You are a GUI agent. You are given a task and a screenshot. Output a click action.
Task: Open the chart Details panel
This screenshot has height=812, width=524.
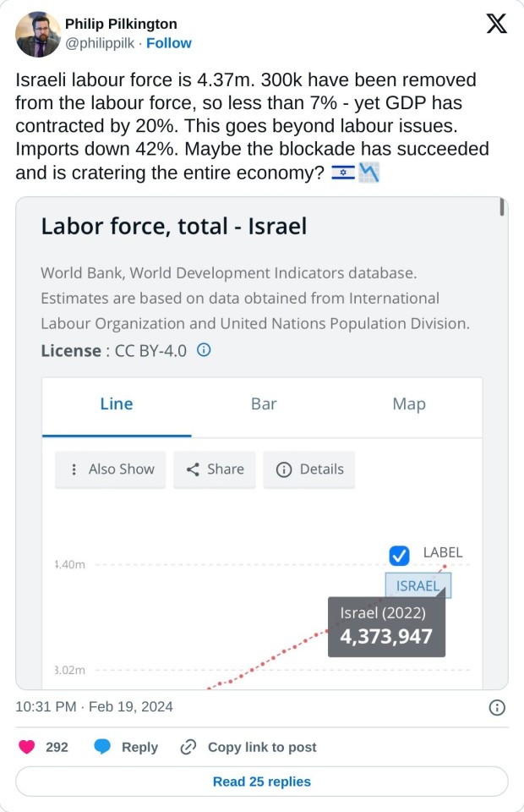(309, 469)
